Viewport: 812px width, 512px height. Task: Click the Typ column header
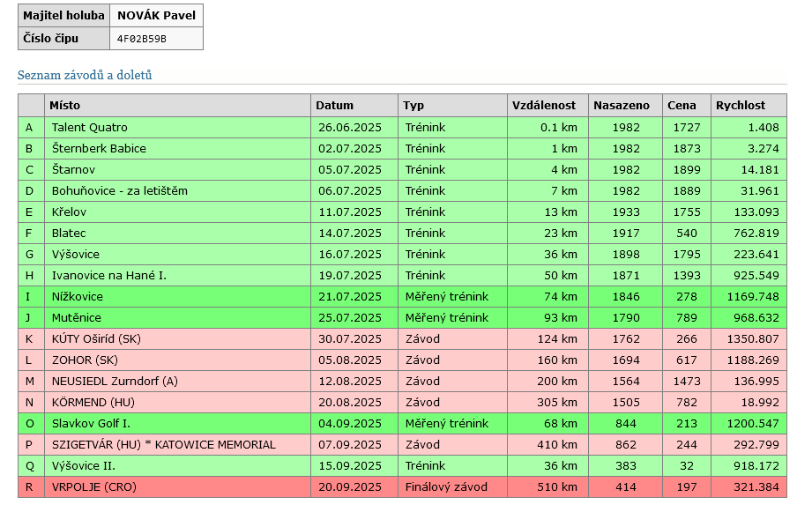click(413, 106)
